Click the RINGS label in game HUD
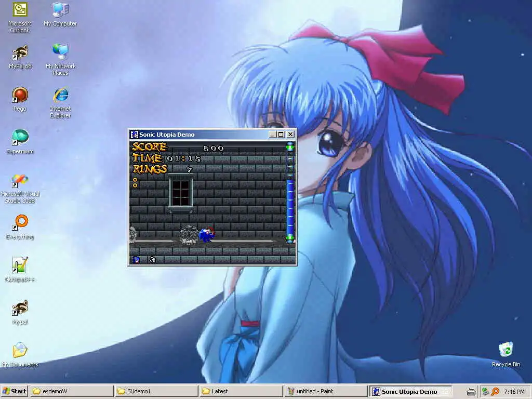 [150, 169]
